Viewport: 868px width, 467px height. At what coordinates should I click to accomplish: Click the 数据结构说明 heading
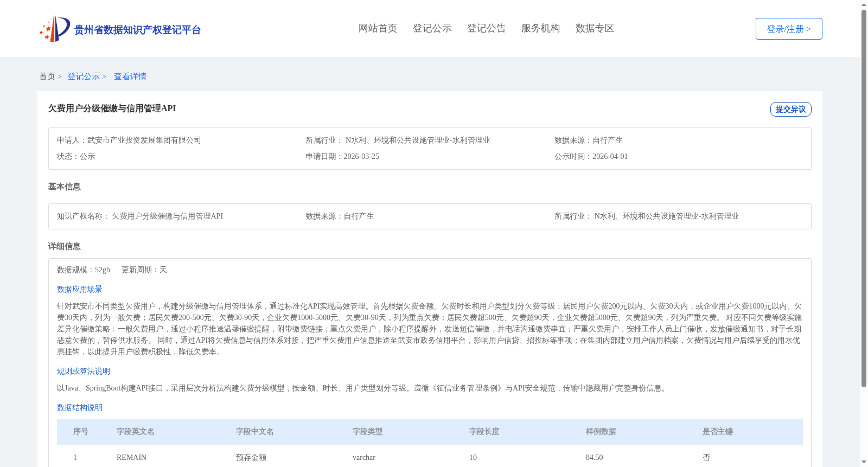click(x=80, y=407)
